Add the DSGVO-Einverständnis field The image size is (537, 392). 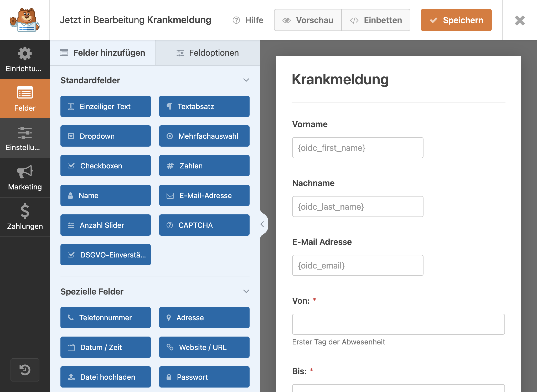(x=106, y=255)
